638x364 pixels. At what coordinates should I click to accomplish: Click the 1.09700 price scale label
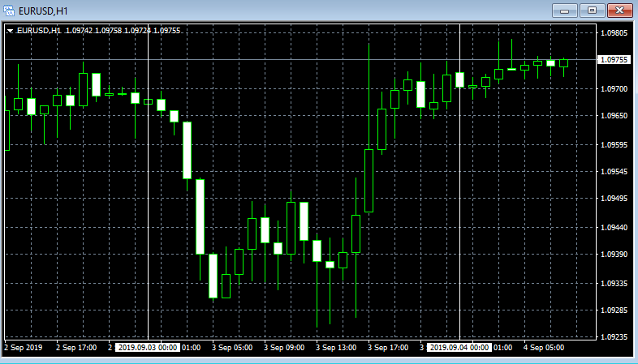(614, 88)
